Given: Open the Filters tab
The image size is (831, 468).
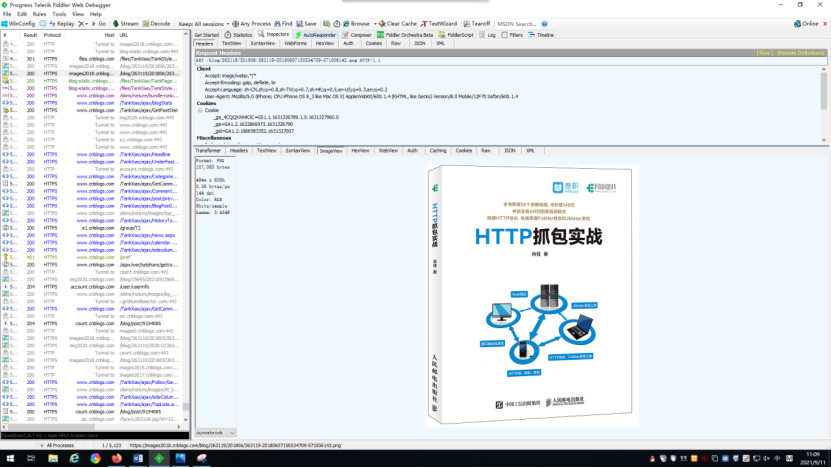Looking at the screenshot, I should (x=512, y=35).
